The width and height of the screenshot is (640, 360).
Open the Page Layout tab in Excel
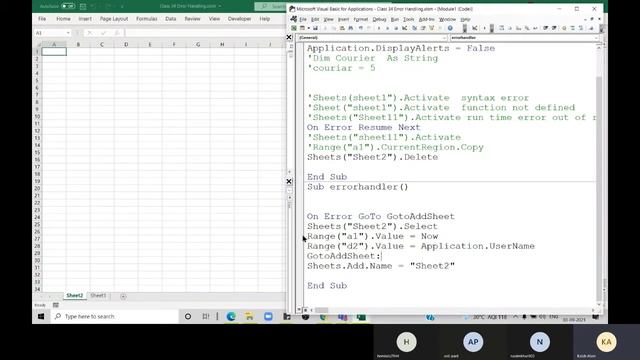click(114, 19)
